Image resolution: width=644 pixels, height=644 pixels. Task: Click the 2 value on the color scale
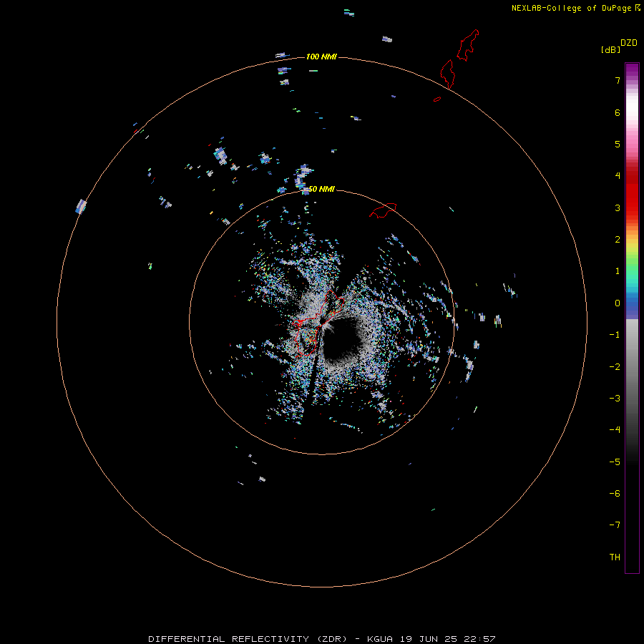pyautogui.click(x=618, y=240)
